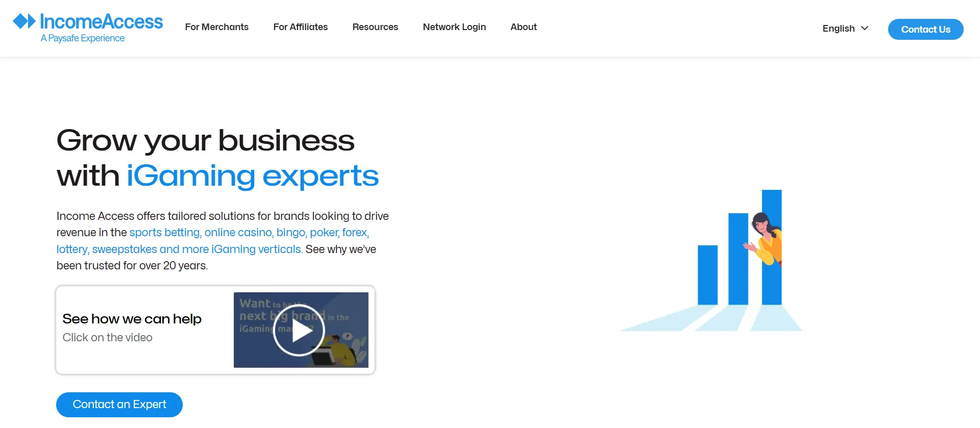Go to Network Login
Image resolution: width=980 pixels, height=428 pixels.
[x=454, y=27]
